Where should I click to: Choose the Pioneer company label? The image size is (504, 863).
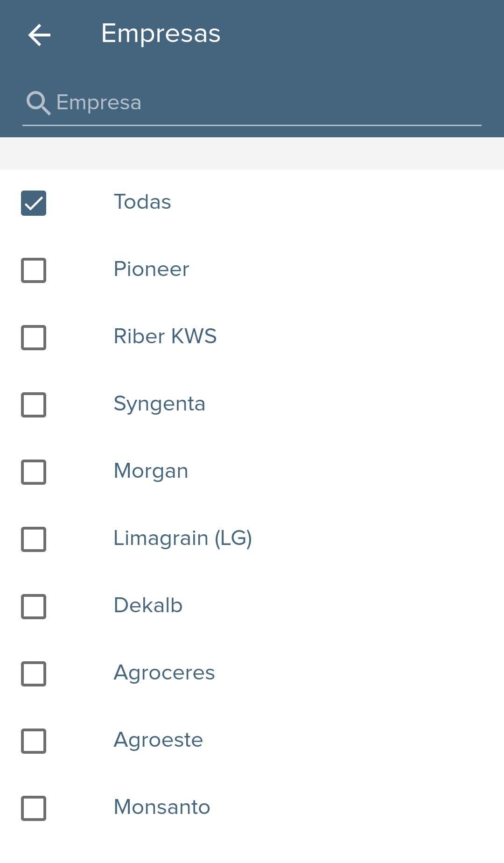tap(152, 269)
